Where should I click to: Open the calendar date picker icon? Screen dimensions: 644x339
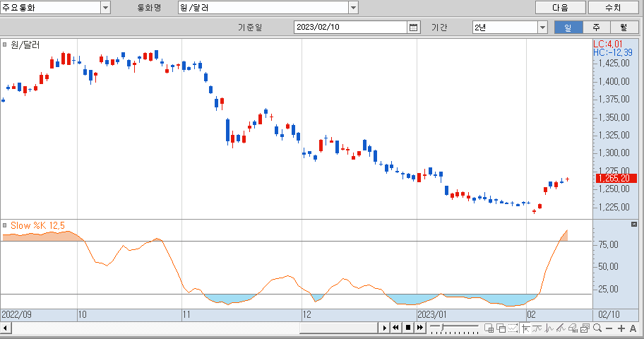click(x=414, y=27)
